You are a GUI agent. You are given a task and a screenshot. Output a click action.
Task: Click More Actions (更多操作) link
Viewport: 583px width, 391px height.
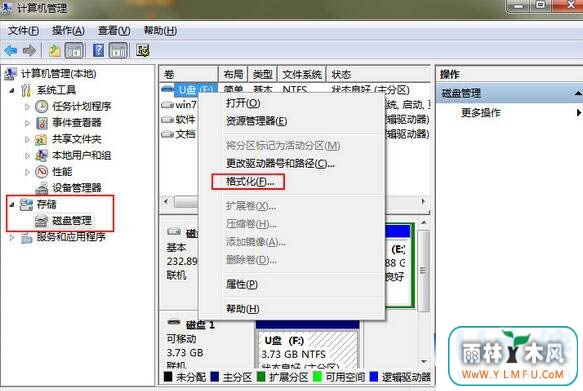pyautogui.click(x=481, y=113)
